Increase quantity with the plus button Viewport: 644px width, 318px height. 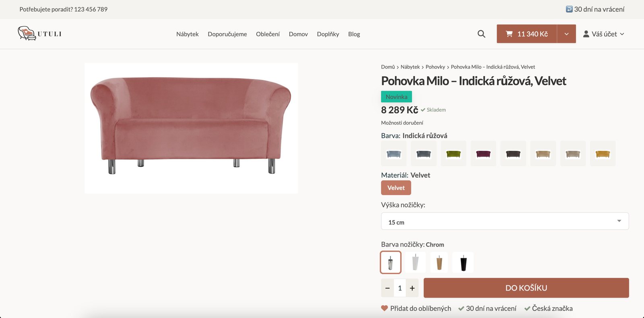tap(412, 288)
